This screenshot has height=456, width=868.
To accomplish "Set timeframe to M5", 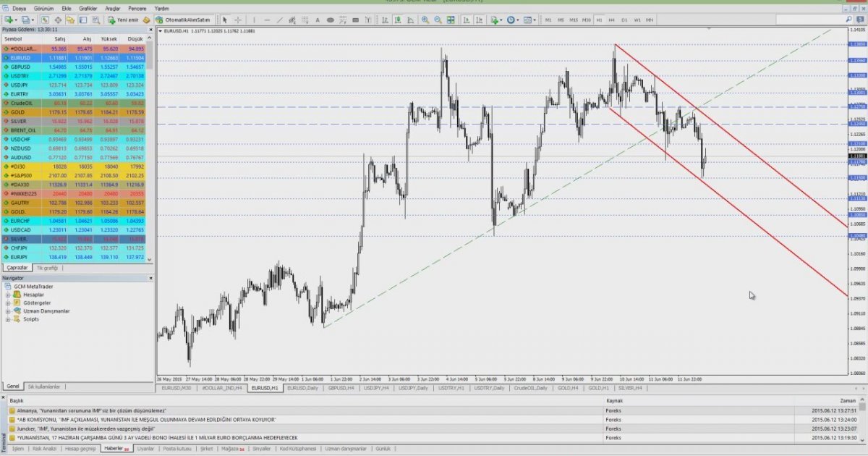I will (x=561, y=20).
